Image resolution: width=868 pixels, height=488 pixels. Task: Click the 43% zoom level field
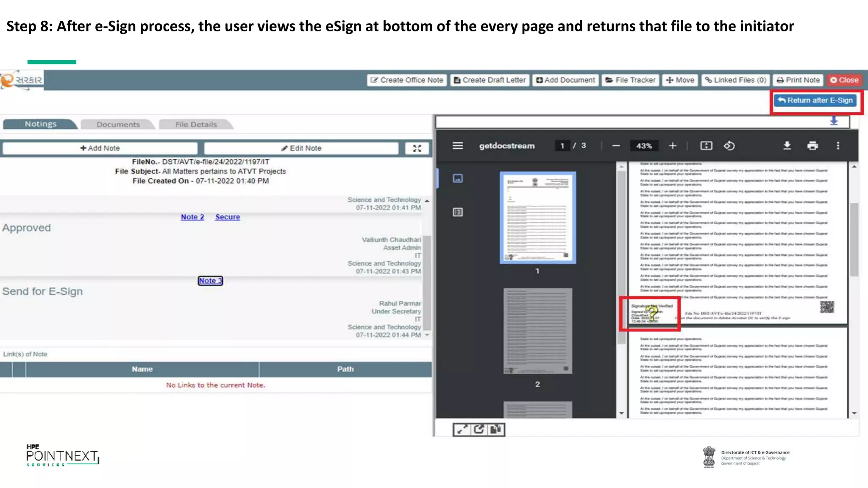[644, 146]
